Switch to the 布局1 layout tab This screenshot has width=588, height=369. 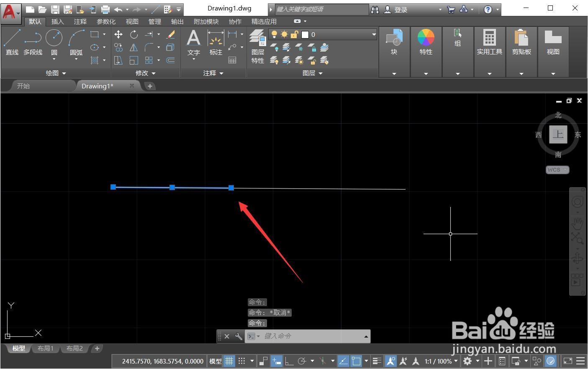pyautogui.click(x=46, y=348)
